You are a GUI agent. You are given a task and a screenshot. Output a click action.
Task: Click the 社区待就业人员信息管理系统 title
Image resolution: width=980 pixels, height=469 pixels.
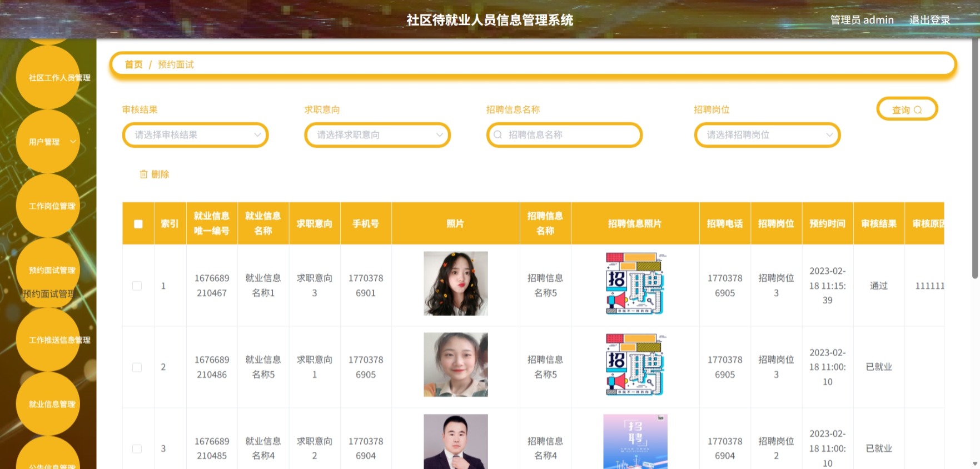490,20
